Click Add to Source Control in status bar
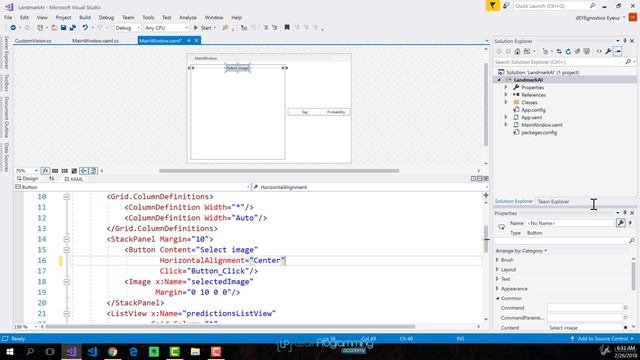The height and width of the screenshot is (360, 640). click(x=602, y=338)
